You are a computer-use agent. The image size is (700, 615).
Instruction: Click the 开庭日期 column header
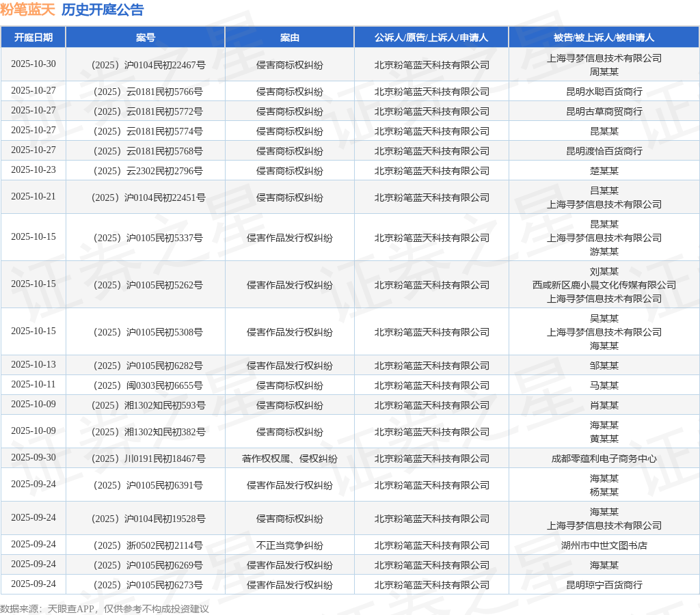point(33,38)
